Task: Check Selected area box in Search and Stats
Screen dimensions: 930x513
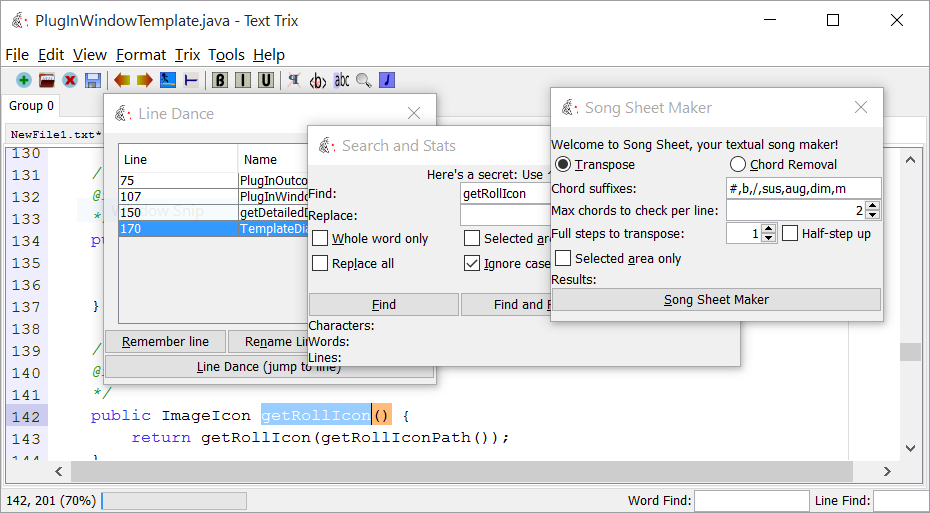Action: (x=472, y=238)
